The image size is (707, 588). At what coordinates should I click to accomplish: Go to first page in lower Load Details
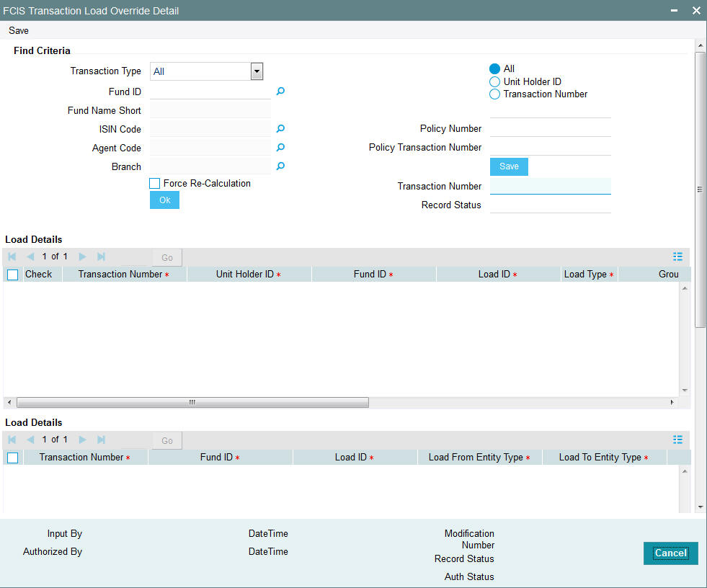pyautogui.click(x=12, y=440)
